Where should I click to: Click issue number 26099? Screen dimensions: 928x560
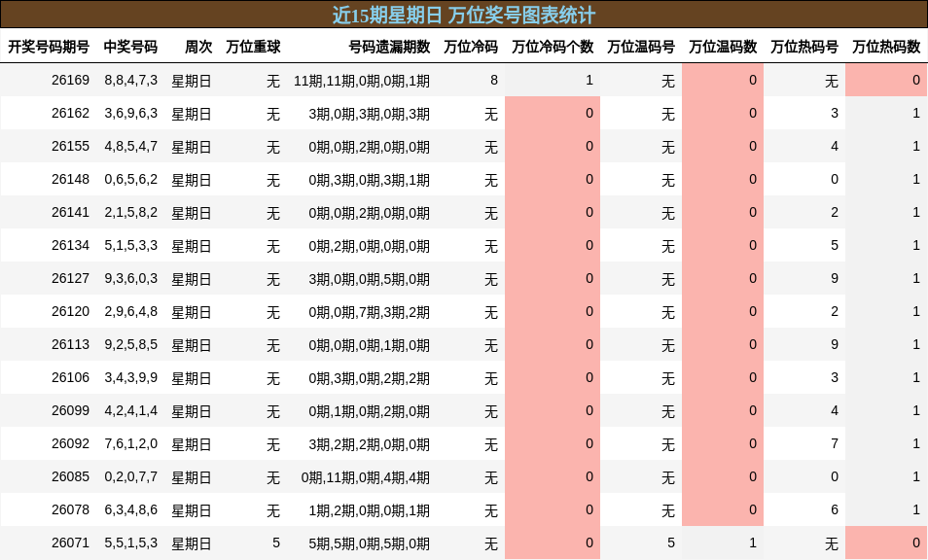pyautogui.click(x=70, y=411)
